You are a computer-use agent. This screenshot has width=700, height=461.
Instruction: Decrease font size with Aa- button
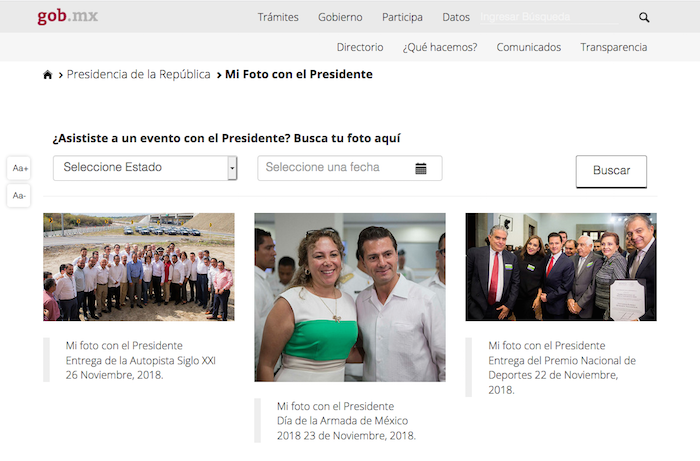[x=19, y=195]
